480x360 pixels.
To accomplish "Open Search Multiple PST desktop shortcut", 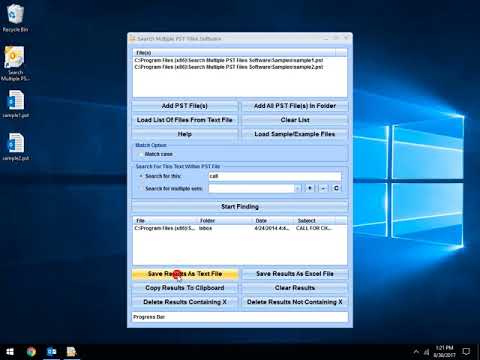I will pos(15,64).
